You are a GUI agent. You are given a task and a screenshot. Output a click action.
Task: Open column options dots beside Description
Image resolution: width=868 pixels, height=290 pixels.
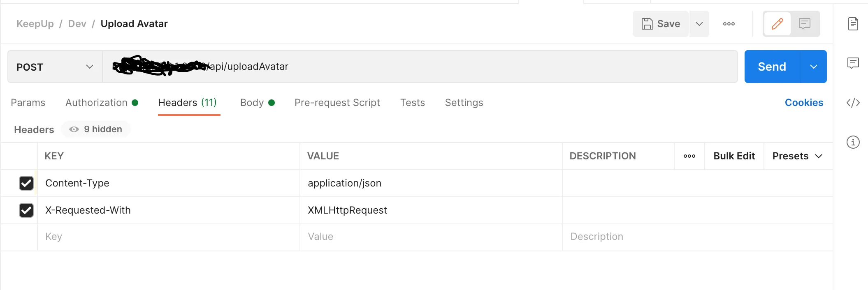click(689, 156)
